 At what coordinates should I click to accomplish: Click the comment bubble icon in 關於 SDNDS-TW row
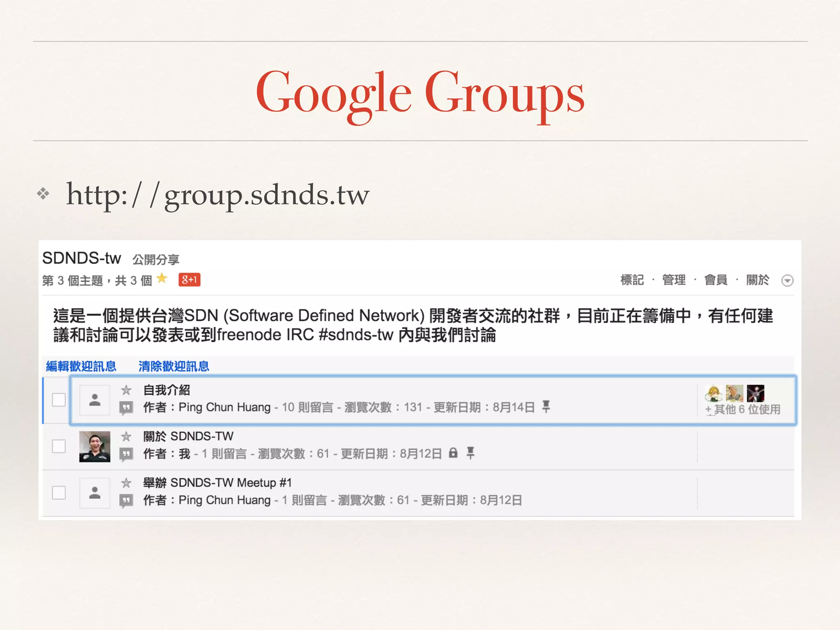[x=126, y=454]
